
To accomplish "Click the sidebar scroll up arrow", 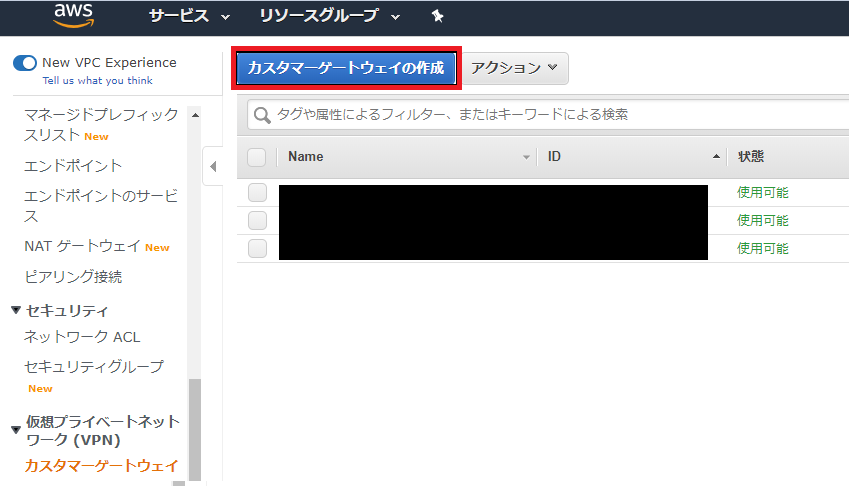I will (x=195, y=115).
